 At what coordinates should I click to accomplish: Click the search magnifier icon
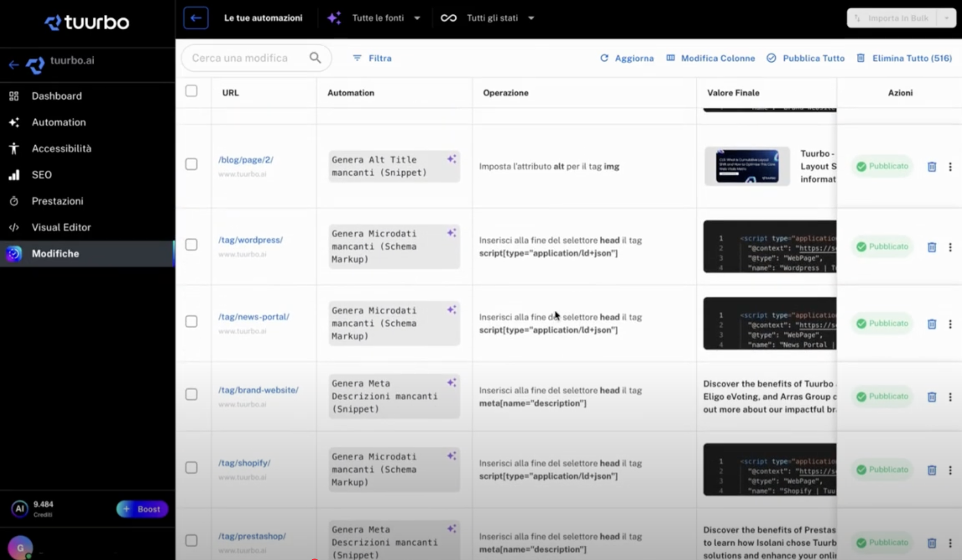pyautogui.click(x=315, y=58)
